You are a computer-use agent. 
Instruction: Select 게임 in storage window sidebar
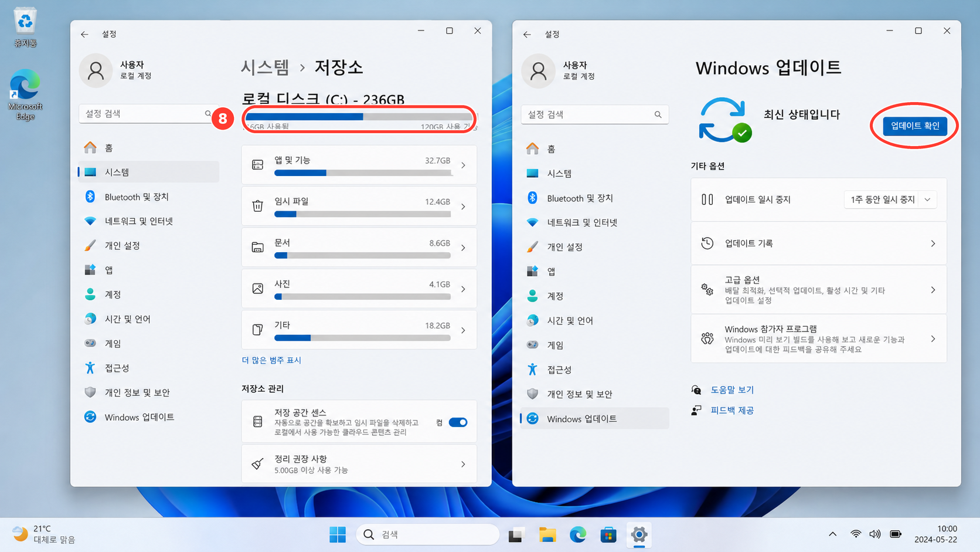[x=148, y=343]
